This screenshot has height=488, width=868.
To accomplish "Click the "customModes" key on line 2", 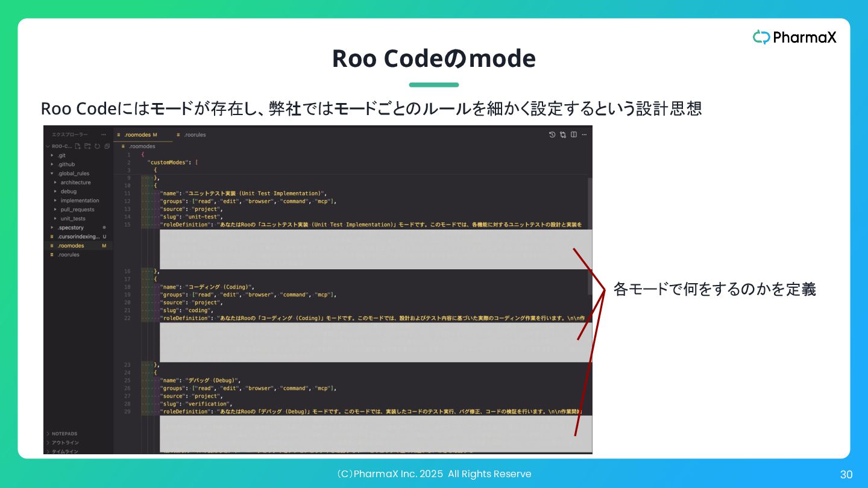I will [x=168, y=163].
